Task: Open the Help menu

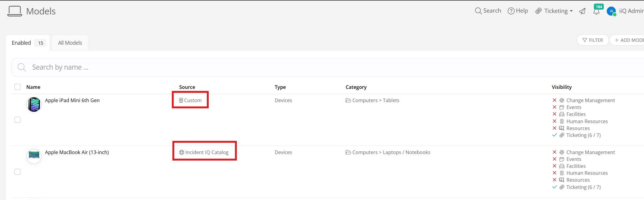Action: click(518, 11)
